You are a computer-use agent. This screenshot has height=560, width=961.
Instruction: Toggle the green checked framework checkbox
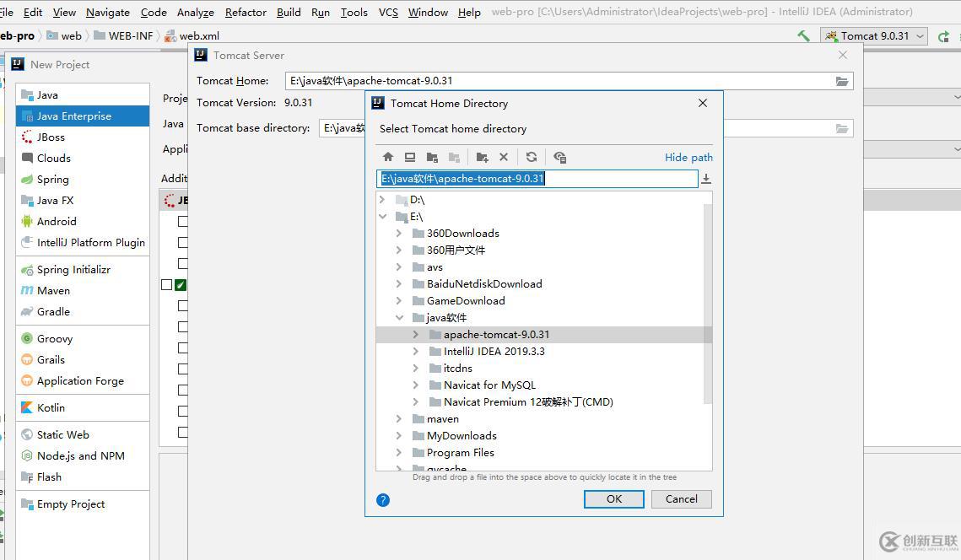pyautogui.click(x=181, y=285)
